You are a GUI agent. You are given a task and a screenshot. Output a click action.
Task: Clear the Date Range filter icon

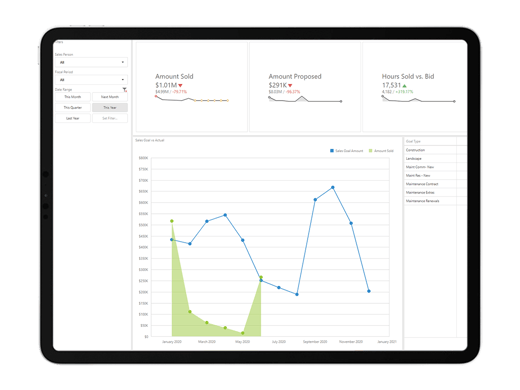click(x=125, y=90)
